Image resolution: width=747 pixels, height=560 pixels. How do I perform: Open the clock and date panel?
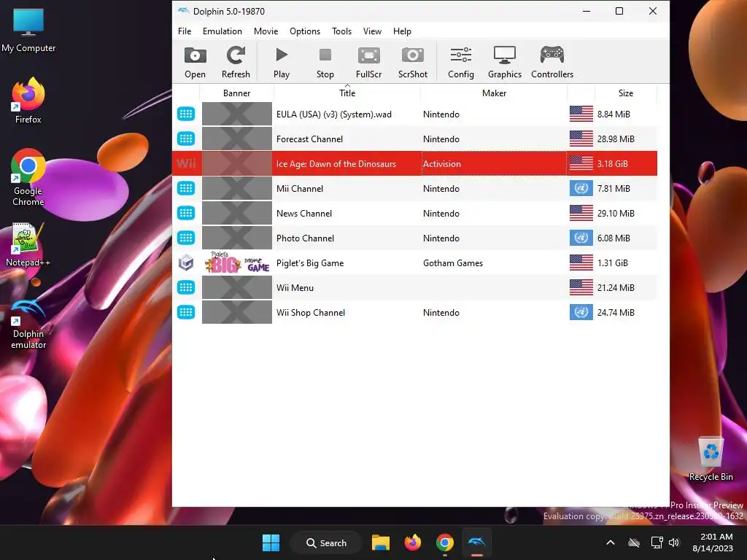point(713,542)
